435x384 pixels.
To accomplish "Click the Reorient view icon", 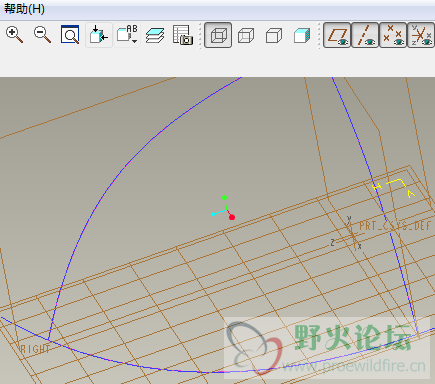I will [x=99, y=35].
